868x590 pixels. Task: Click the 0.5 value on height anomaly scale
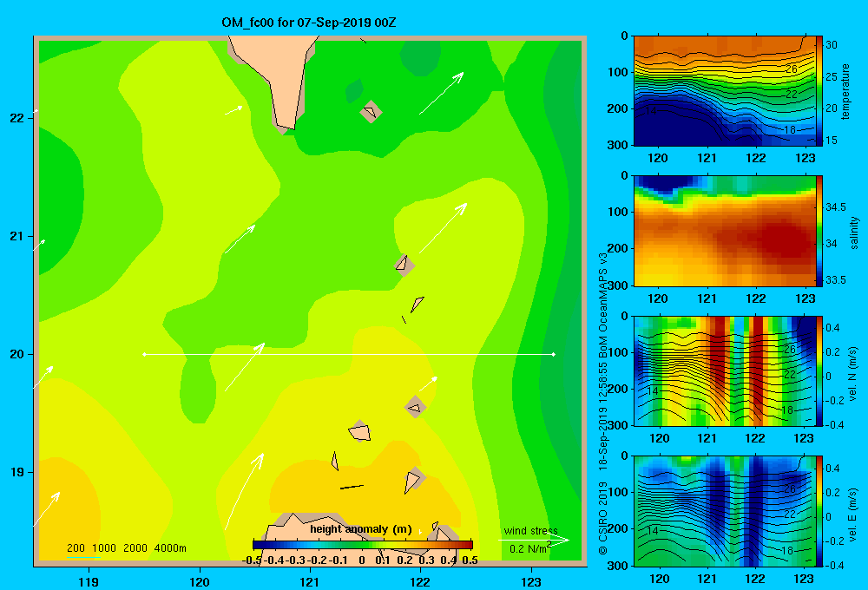[470, 560]
